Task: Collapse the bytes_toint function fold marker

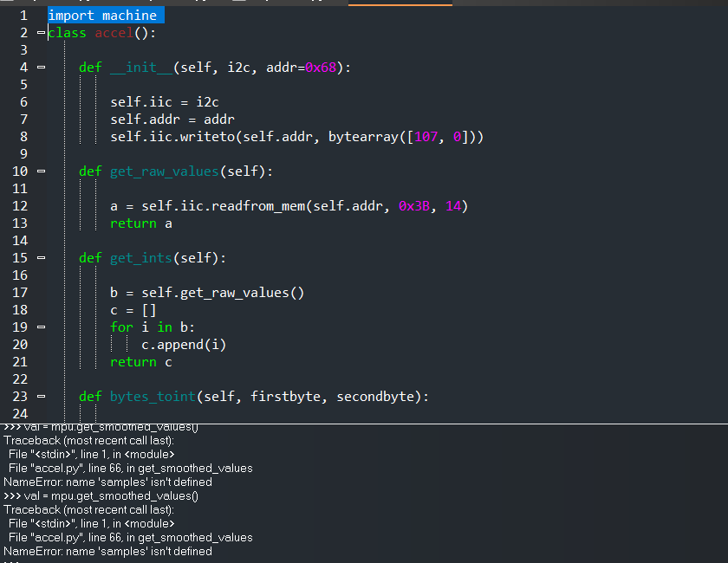Action: (x=41, y=397)
